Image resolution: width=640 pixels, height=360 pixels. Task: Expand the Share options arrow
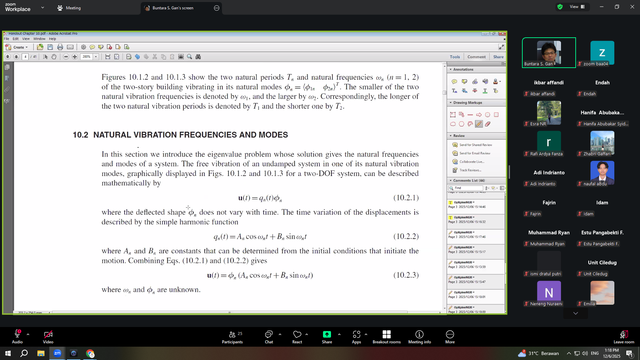coord(339,334)
